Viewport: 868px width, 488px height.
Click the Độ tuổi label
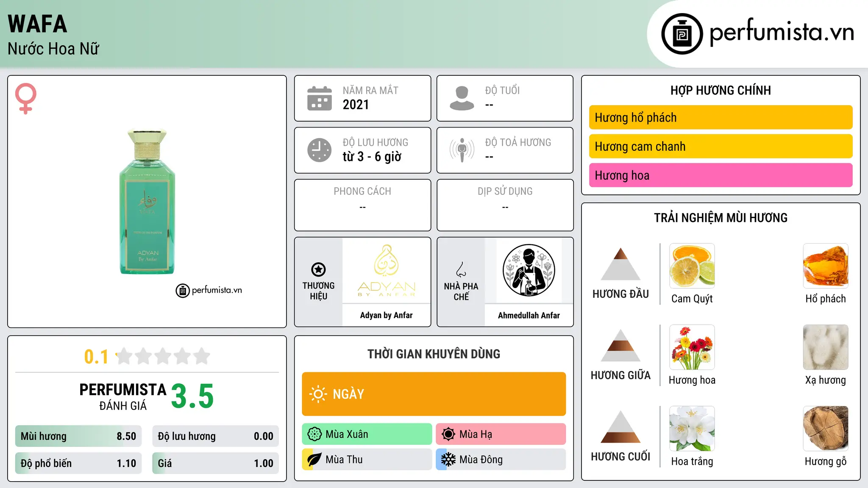click(x=502, y=90)
